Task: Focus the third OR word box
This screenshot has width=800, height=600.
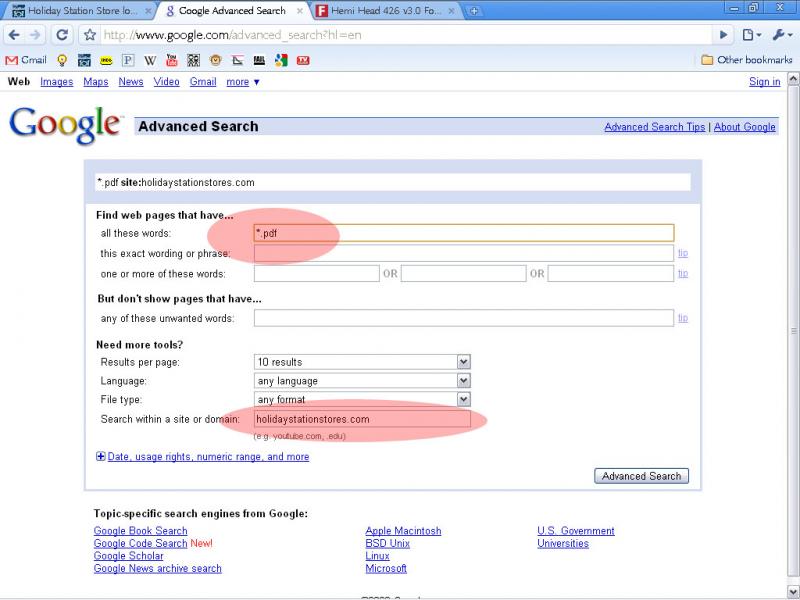Action: click(611, 273)
